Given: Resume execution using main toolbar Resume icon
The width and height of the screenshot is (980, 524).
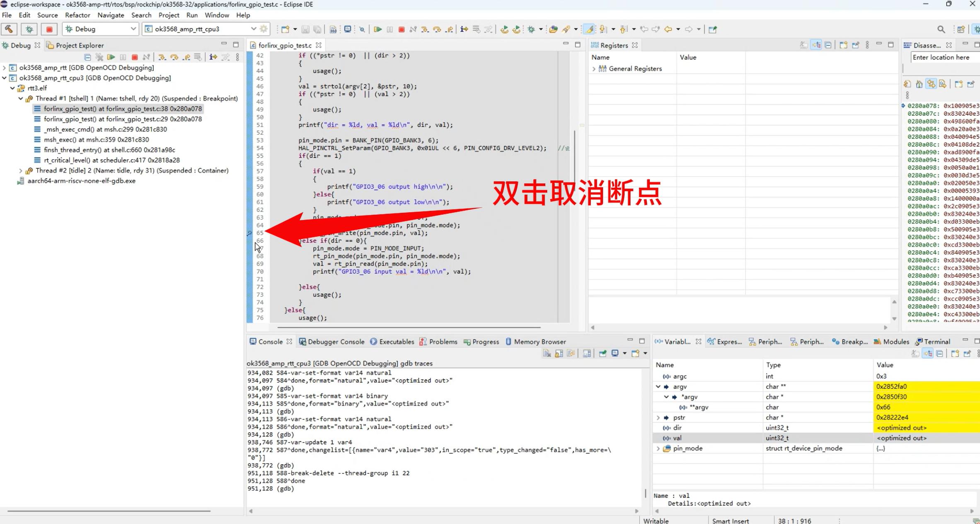Looking at the screenshot, I should [x=377, y=29].
